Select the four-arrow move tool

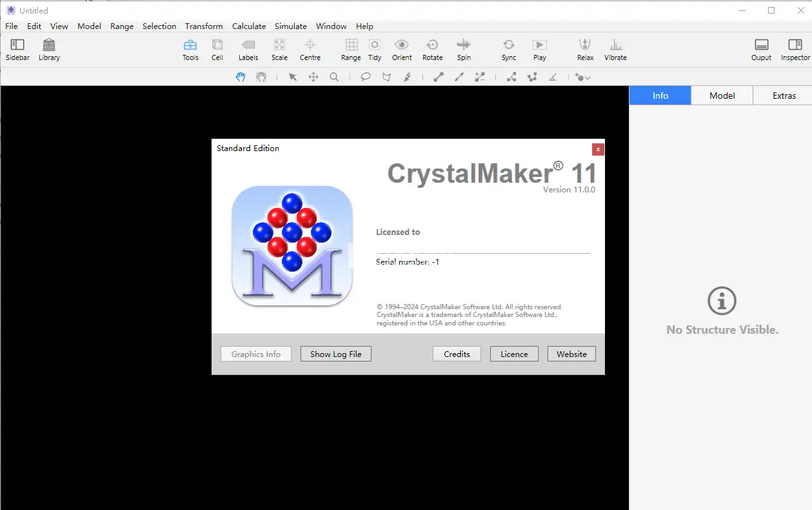[313, 77]
